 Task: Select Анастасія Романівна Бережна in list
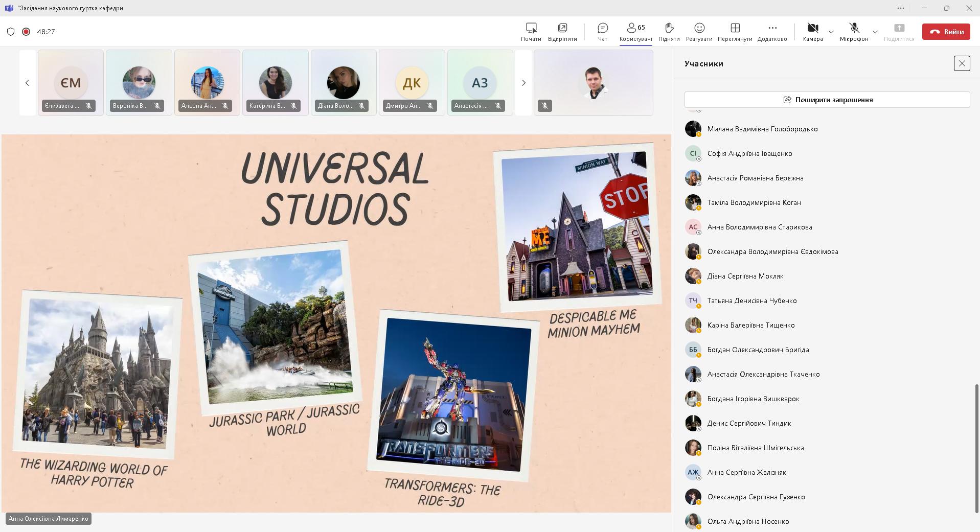point(827,178)
